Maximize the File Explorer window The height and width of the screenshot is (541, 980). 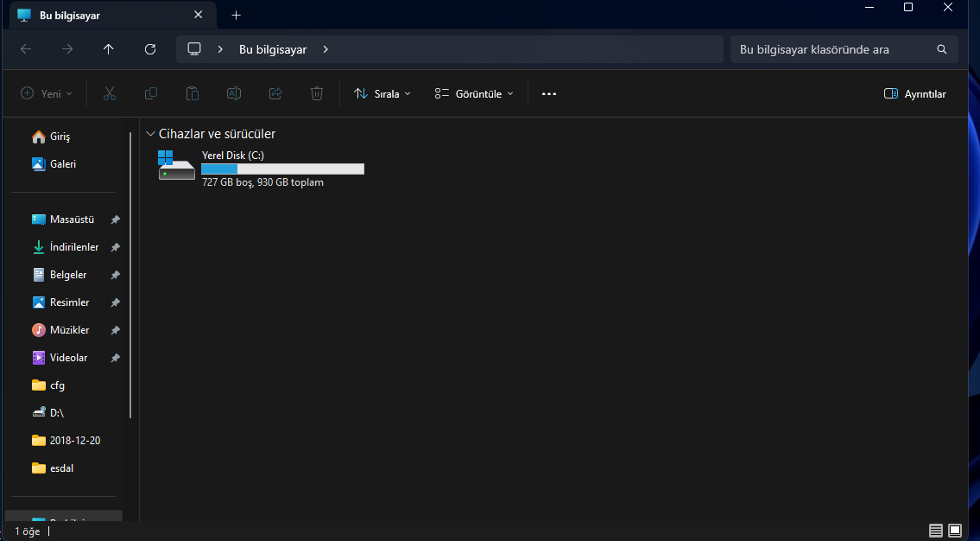pos(908,8)
